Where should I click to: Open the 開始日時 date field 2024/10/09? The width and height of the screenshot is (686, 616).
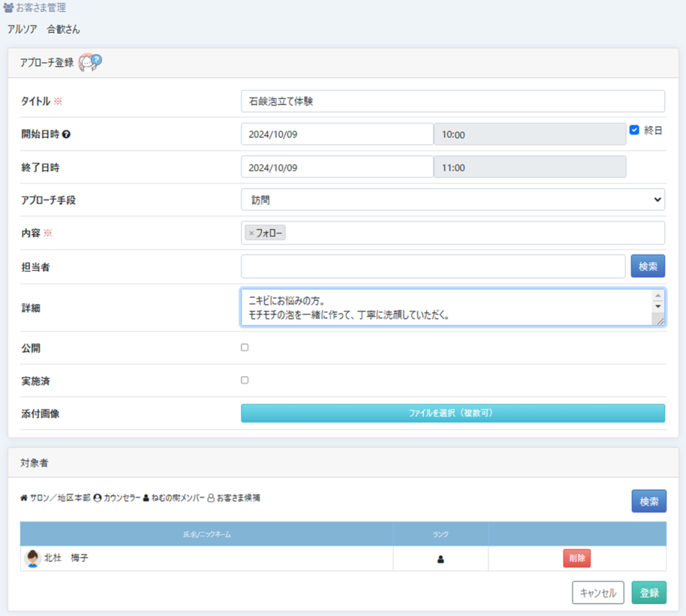pyautogui.click(x=337, y=134)
